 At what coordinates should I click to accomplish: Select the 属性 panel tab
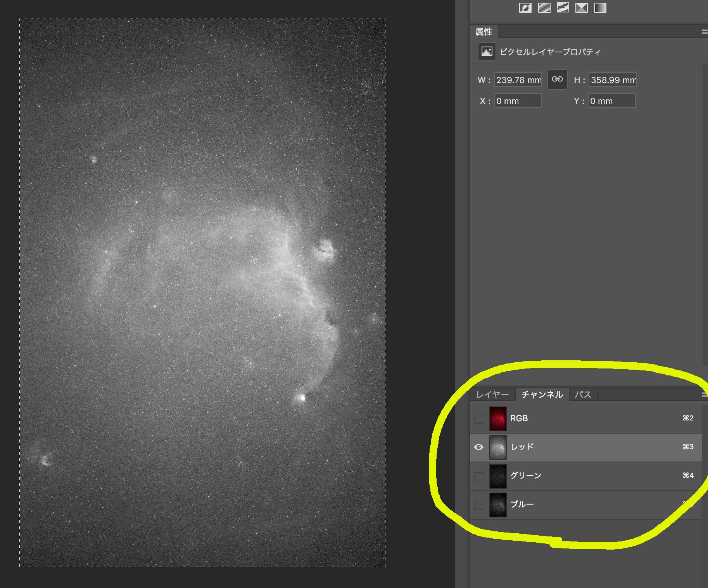[484, 32]
